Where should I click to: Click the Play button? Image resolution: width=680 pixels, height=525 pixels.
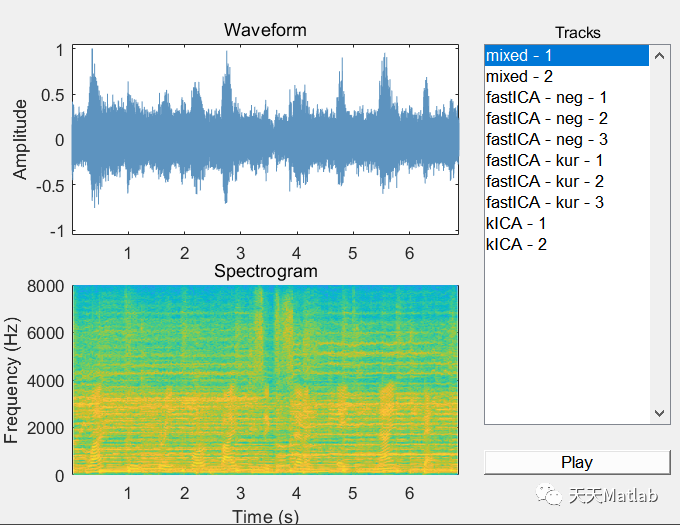click(x=577, y=462)
